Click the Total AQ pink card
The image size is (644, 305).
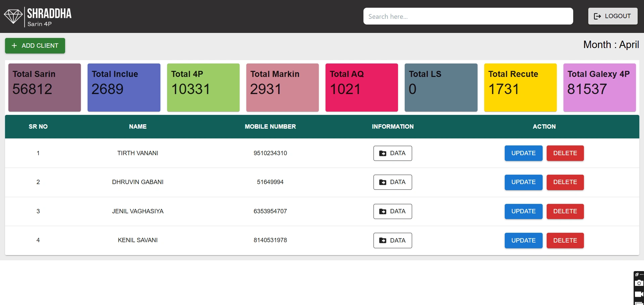(361, 87)
